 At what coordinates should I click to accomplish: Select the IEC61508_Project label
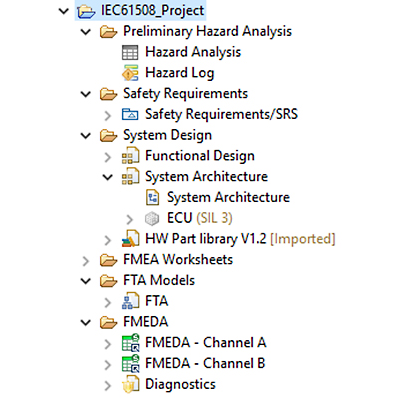[x=153, y=11]
